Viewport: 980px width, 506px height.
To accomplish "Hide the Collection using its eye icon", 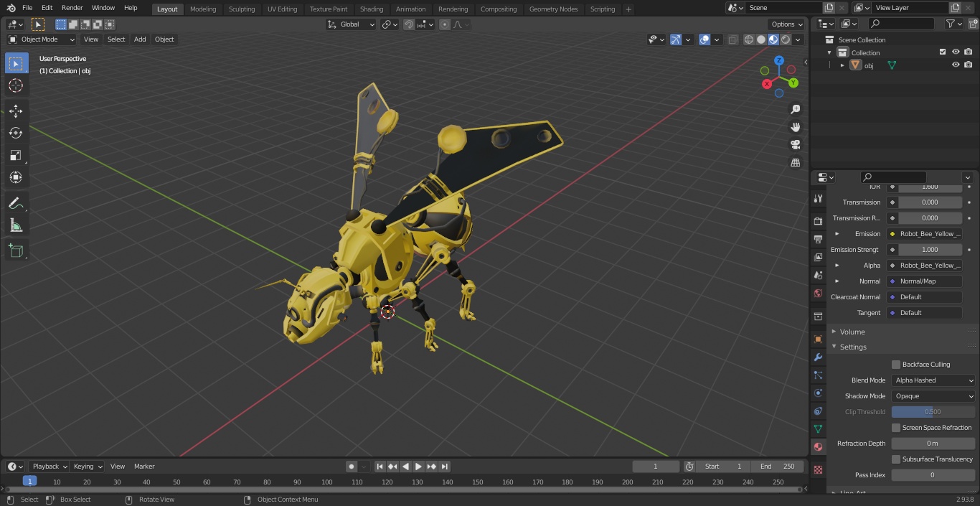I will pos(956,52).
